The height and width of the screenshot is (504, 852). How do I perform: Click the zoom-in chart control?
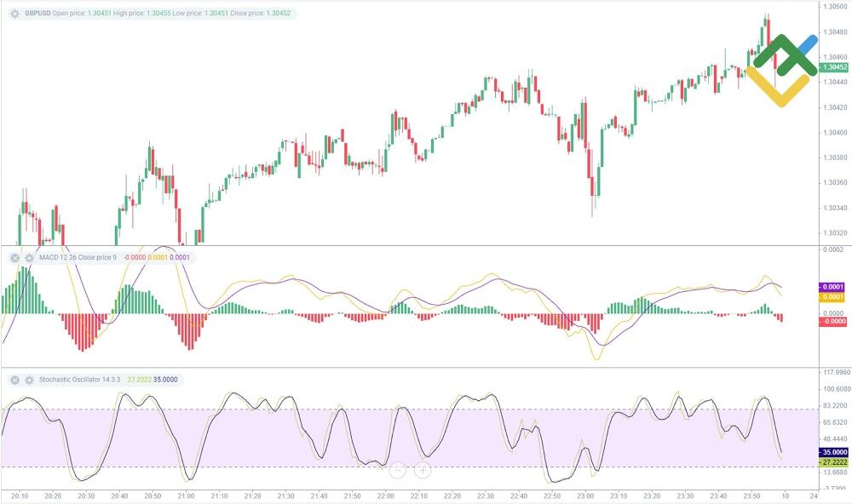[423, 470]
